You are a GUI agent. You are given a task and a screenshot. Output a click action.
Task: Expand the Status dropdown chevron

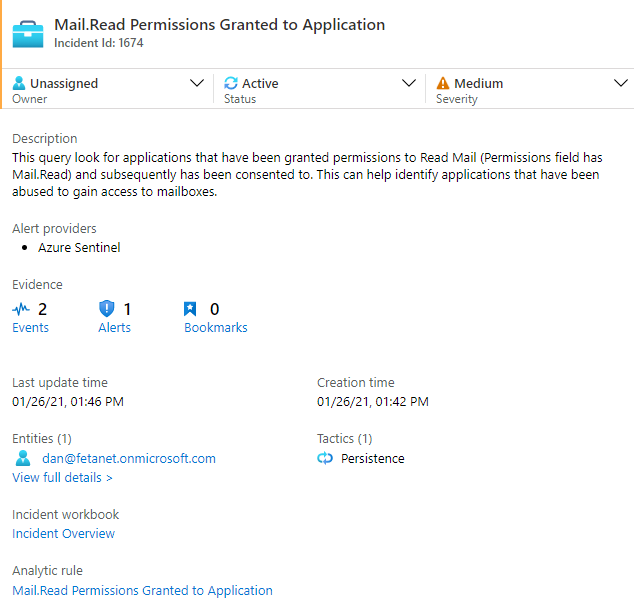click(409, 83)
